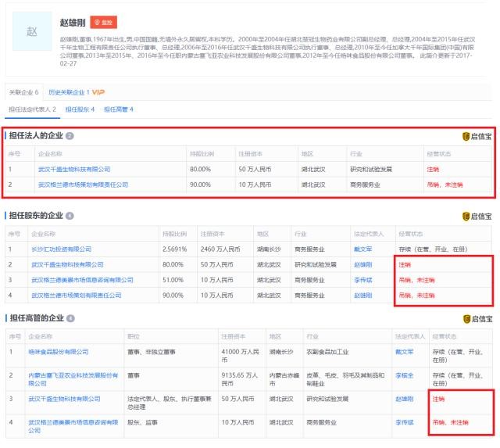
Task: Click 启信宝 logo in 担任法人的企业 section
Action: 477,136
